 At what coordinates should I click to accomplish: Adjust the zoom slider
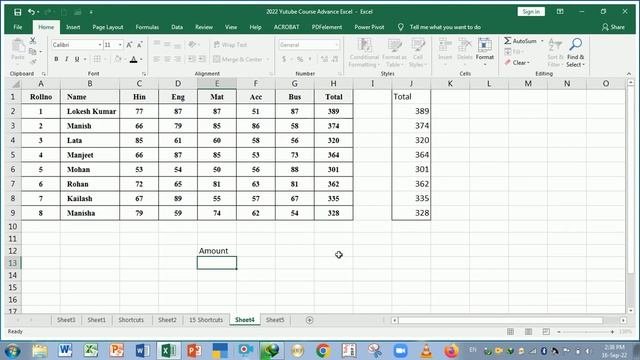point(586,332)
